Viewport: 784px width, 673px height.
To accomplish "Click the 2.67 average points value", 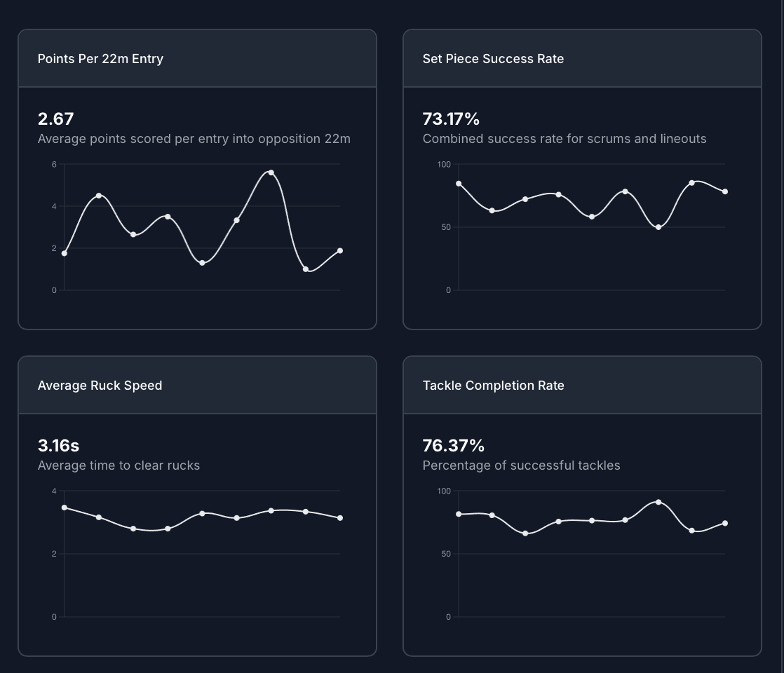I will [55, 119].
